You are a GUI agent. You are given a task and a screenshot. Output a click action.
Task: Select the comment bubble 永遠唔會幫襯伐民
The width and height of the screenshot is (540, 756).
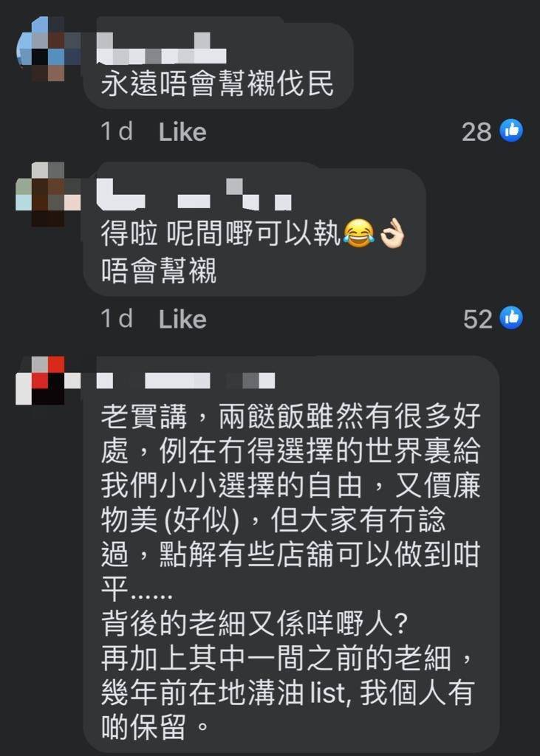218,63
